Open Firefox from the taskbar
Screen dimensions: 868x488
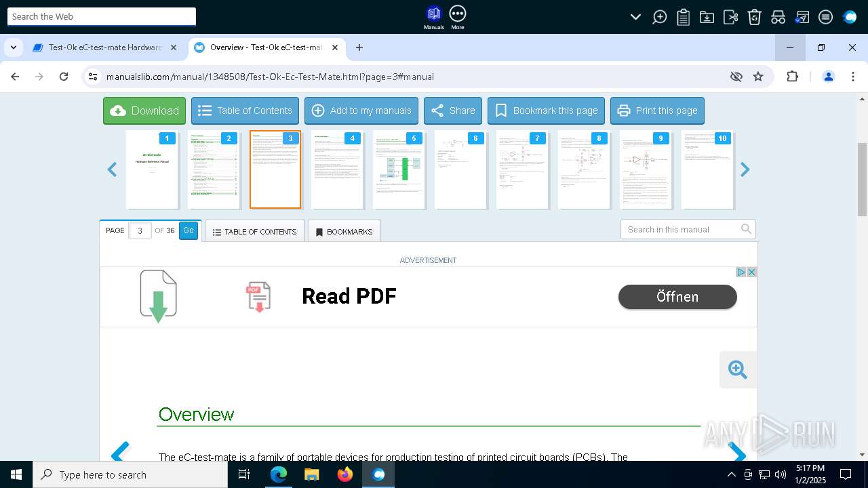(x=345, y=474)
